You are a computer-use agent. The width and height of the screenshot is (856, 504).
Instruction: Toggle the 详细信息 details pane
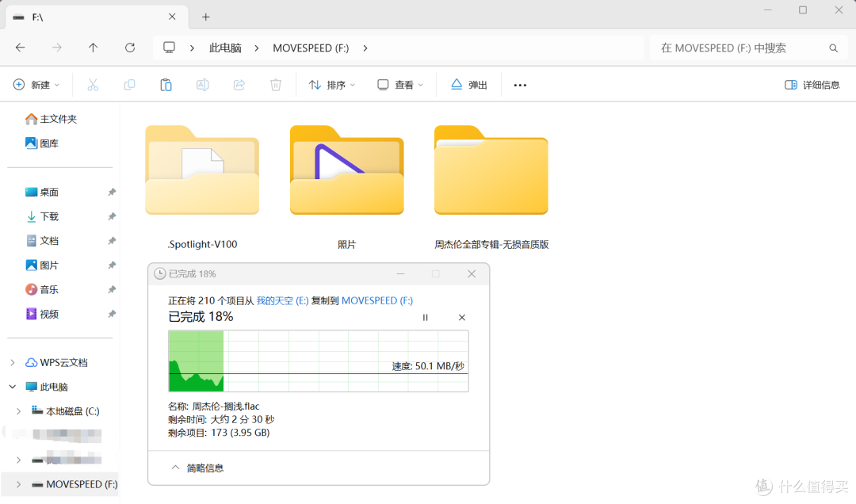(x=812, y=85)
